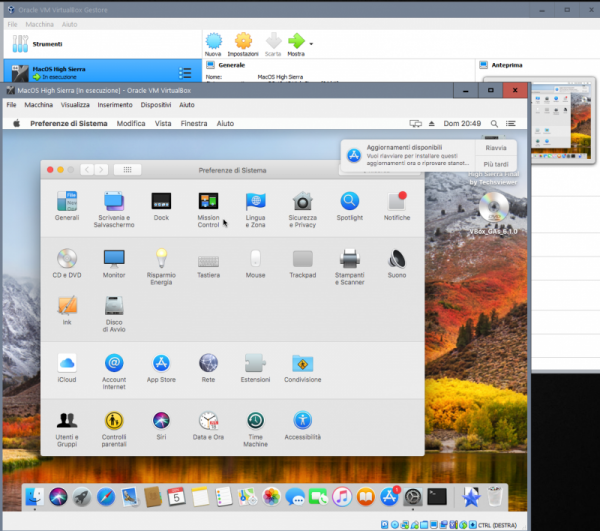Open Impostazioni in VirtualBox toolbar
The width and height of the screenshot is (600, 531).
[242, 42]
